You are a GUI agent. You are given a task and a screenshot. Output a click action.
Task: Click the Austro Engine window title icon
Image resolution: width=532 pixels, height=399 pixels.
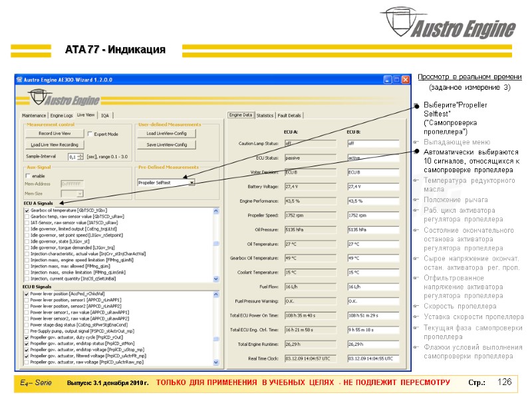coord(19,80)
